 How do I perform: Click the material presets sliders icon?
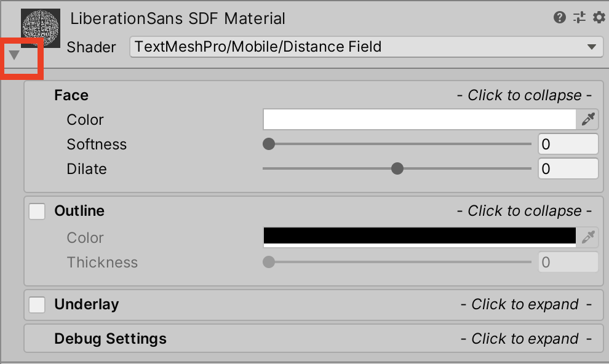[579, 17]
